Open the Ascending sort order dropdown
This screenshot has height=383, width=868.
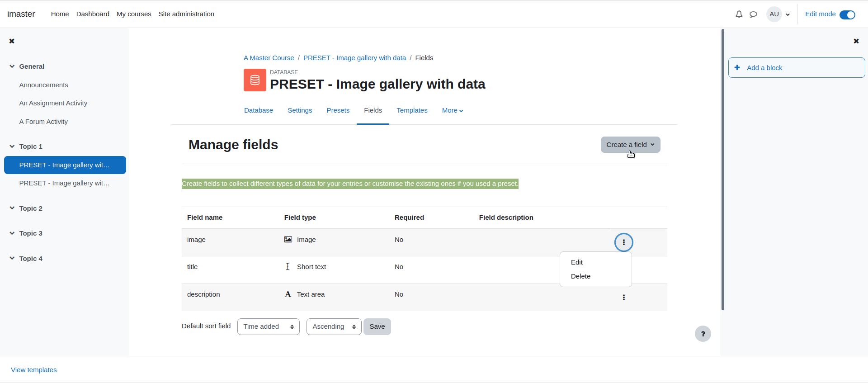[334, 326]
